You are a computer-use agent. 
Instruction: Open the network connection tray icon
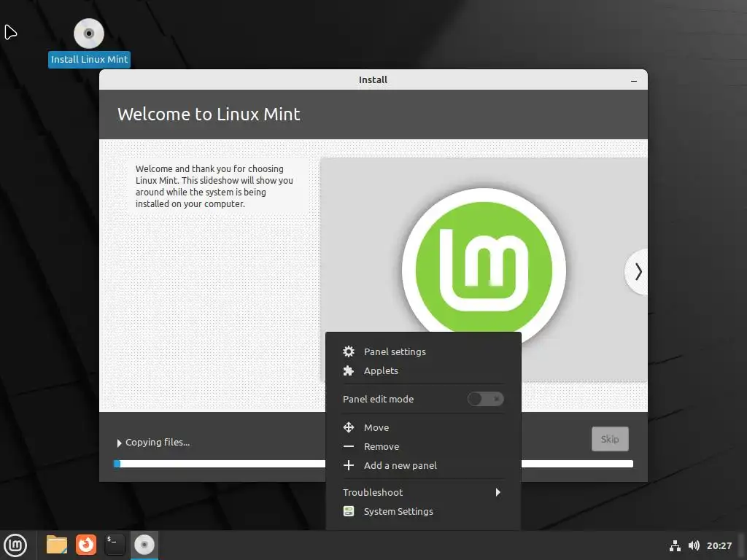pos(675,545)
